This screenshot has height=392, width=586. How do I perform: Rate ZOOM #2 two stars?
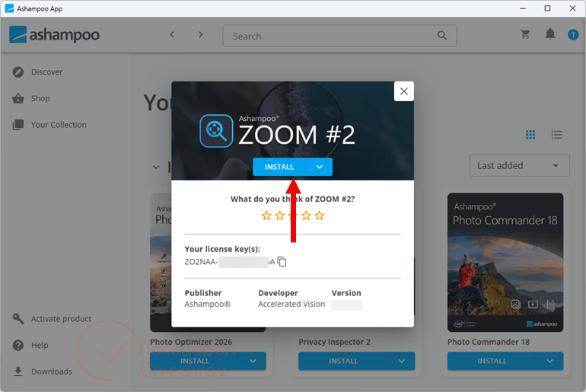[x=279, y=215]
